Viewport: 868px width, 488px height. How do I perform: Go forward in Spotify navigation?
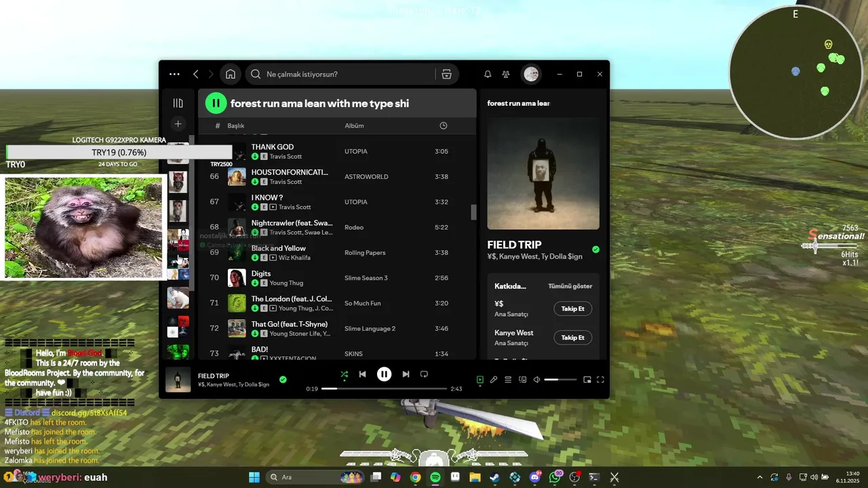coord(211,75)
